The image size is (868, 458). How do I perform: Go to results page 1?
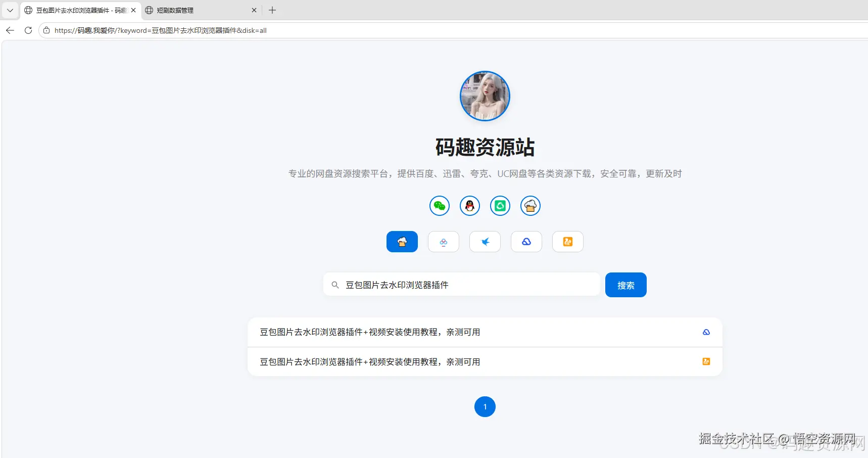pos(485,406)
